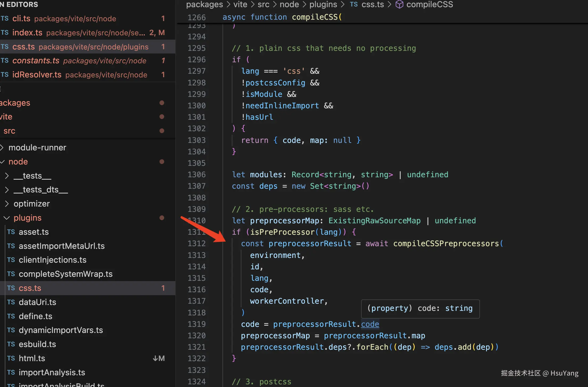Click modified indicator arrow on html.ts
Viewport: 588px width, 387px height.
[x=155, y=358]
